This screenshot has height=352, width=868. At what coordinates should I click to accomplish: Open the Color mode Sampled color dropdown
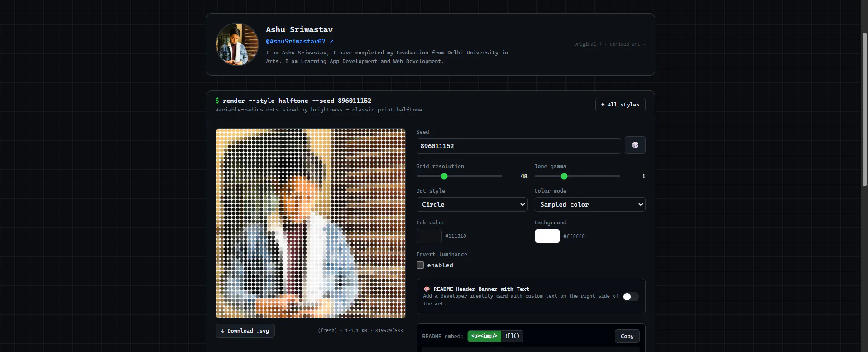590,204
